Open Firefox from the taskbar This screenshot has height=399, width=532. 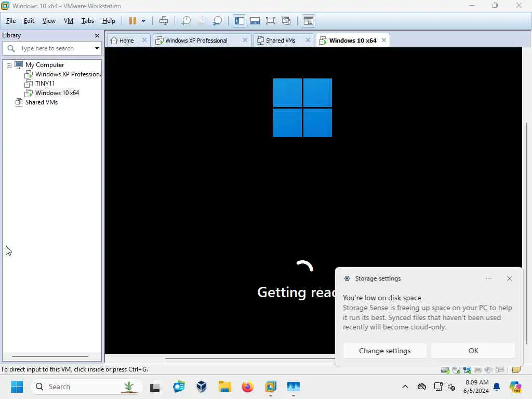click(247, 387)
